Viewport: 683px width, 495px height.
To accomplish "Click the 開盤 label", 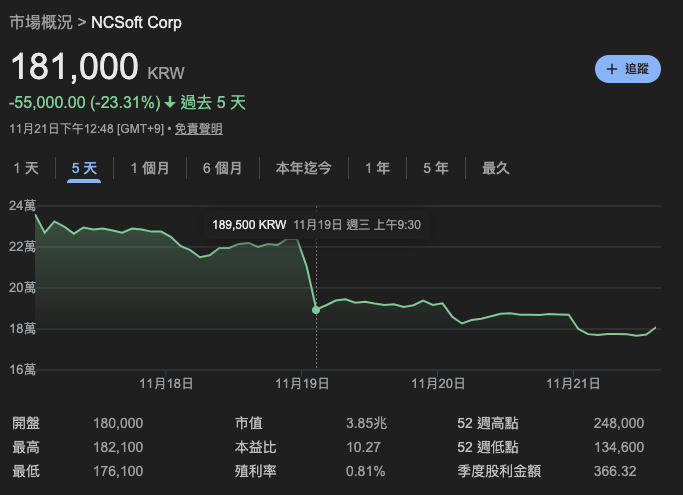I will pos(26,423).
